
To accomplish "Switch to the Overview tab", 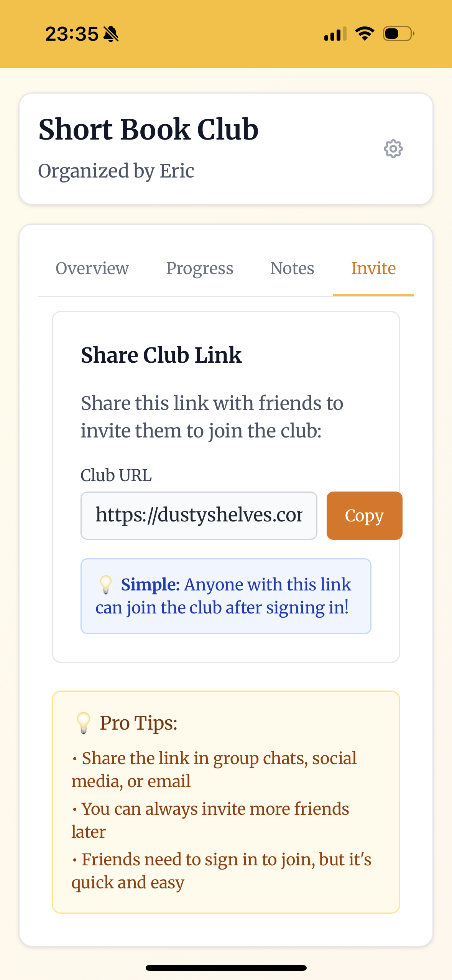I will (x=92, y=268).
